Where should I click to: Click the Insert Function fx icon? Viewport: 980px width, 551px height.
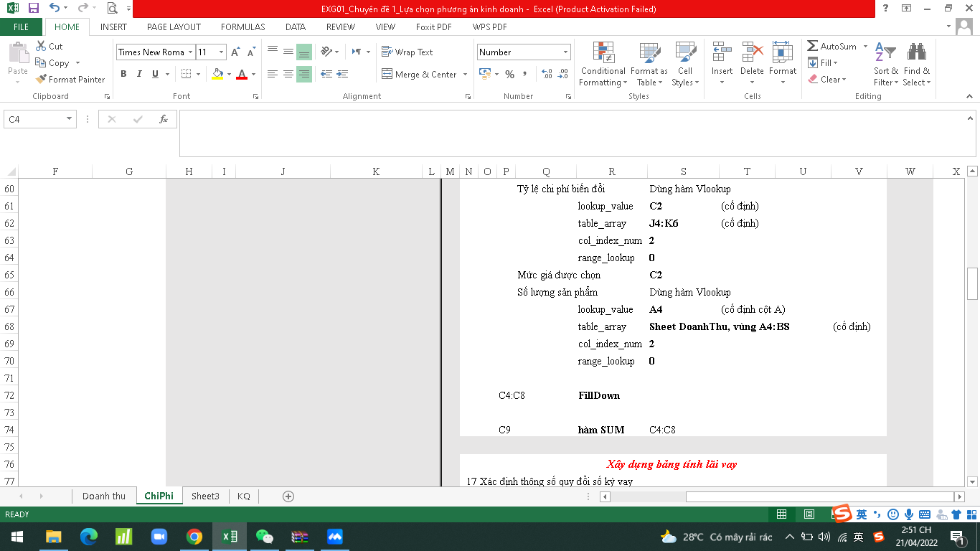(x=164, y=119)
